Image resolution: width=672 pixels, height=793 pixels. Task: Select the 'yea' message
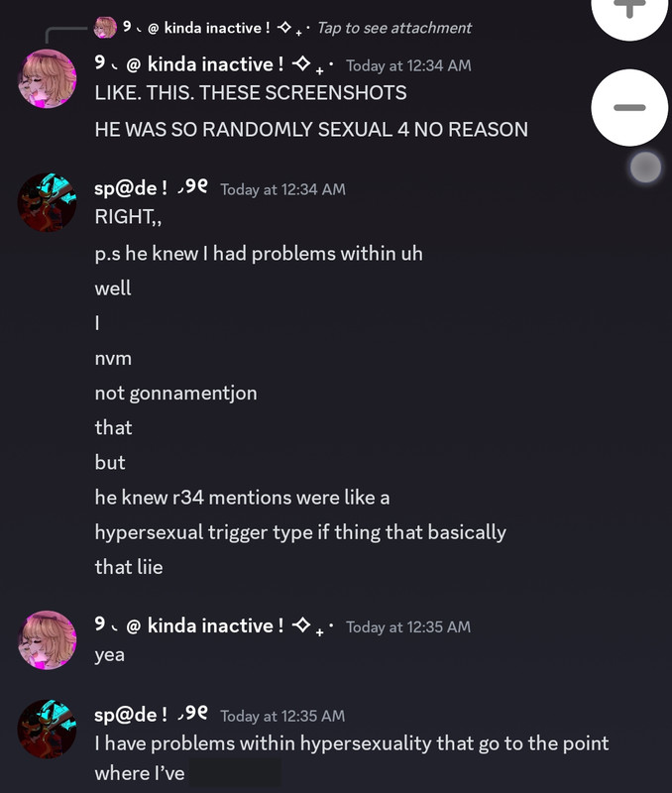[x=109, y=655]
